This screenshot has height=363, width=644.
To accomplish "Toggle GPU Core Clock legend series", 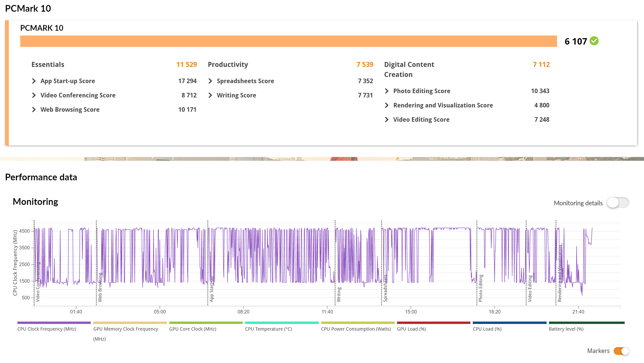I will pyautogui.click(x=206, y=327).
